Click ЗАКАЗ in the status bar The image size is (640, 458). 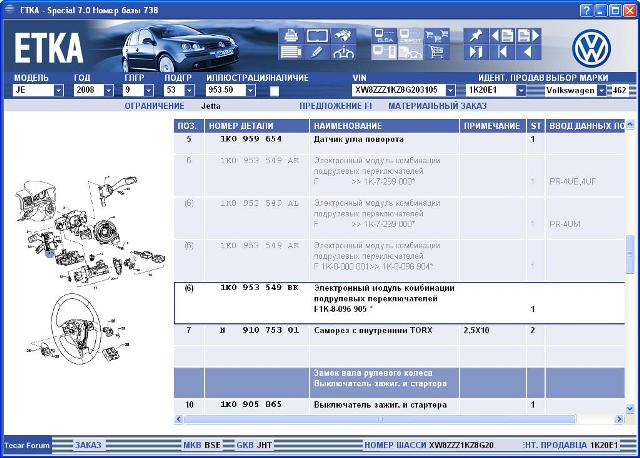88,445
